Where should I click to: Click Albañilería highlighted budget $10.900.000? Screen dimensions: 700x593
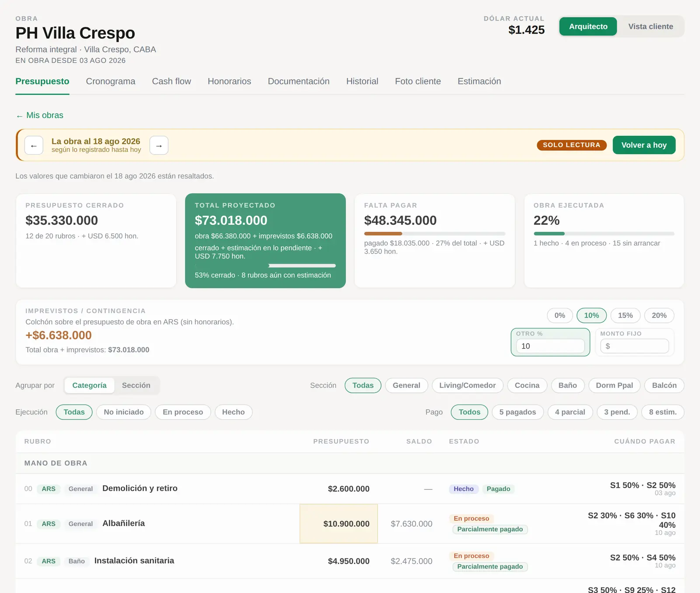tap(339, 524)
